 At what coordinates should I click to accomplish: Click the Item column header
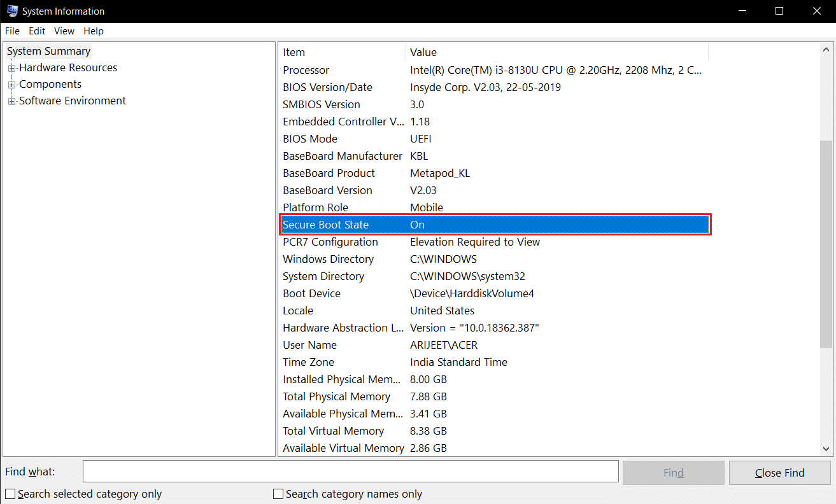click(x=342, y=52)
